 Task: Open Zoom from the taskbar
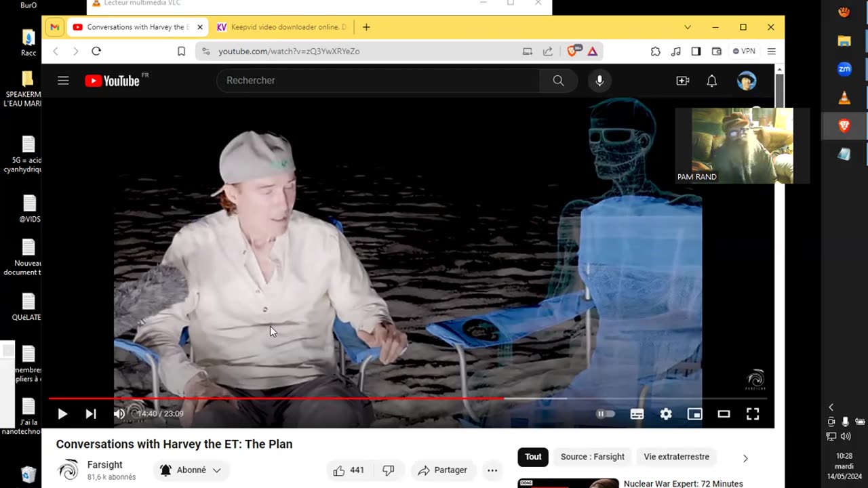coord(844,69)
